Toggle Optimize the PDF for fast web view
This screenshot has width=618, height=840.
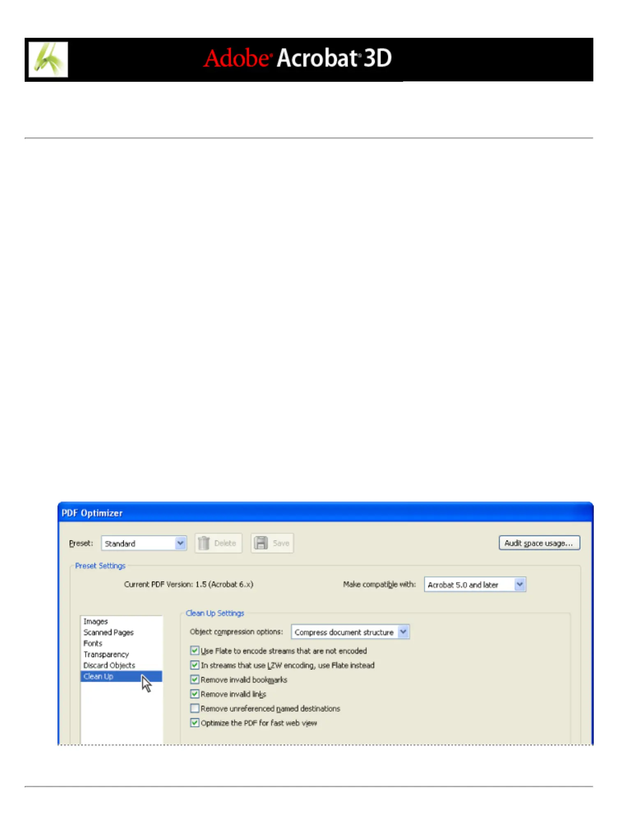pyautogui.click(x=195, y=722)
